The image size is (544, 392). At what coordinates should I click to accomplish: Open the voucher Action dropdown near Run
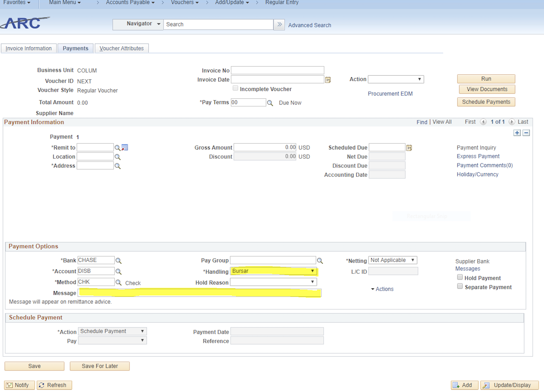click(396, 79)
